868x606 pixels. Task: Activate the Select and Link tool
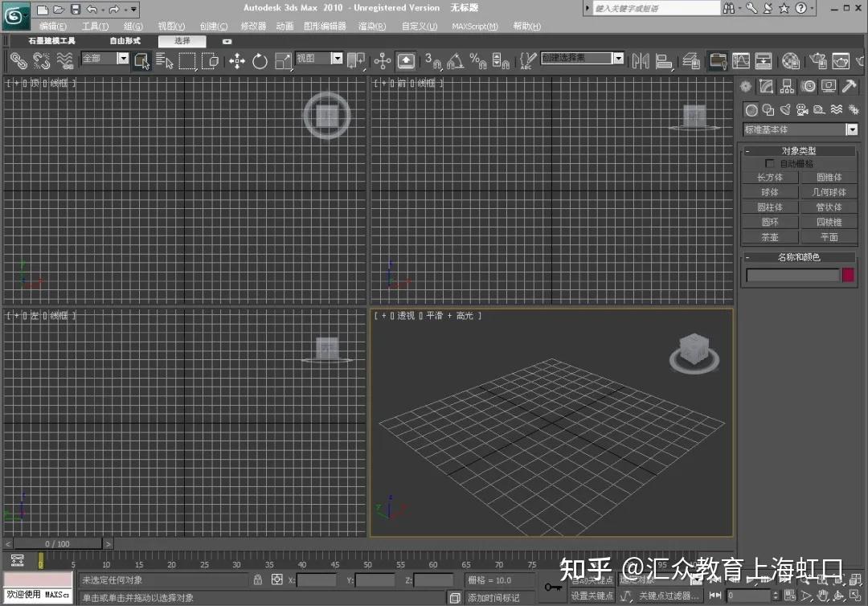pyautogui.click(x=20, y=60)
